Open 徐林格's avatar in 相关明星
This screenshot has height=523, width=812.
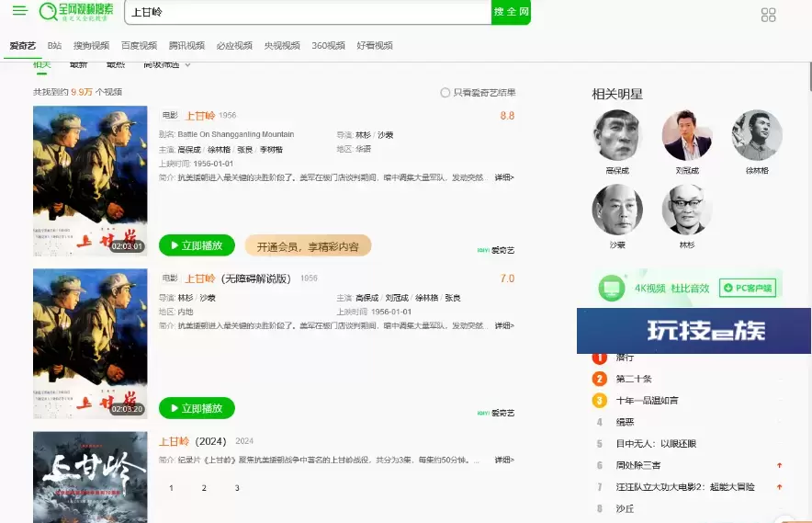tap(757, 135)
